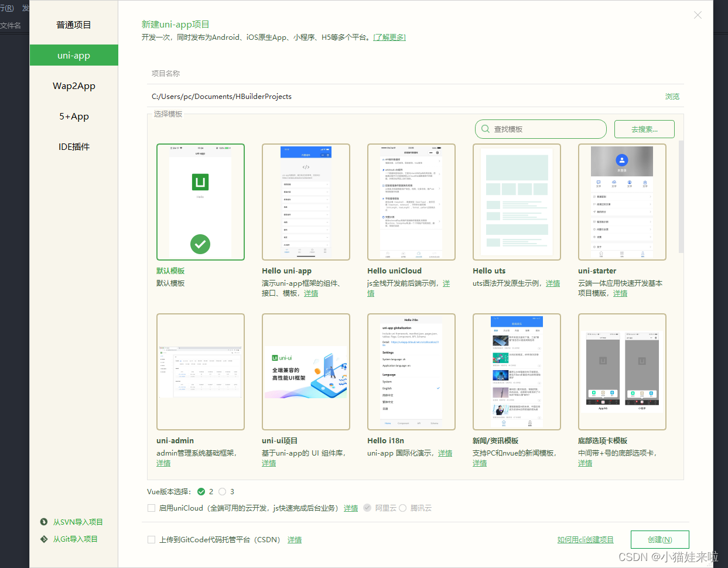This screenshot has width=728, height=568.
Task: Open 详情 link for uni-starter
Action: pyautogui.click(x=620, y=293)
